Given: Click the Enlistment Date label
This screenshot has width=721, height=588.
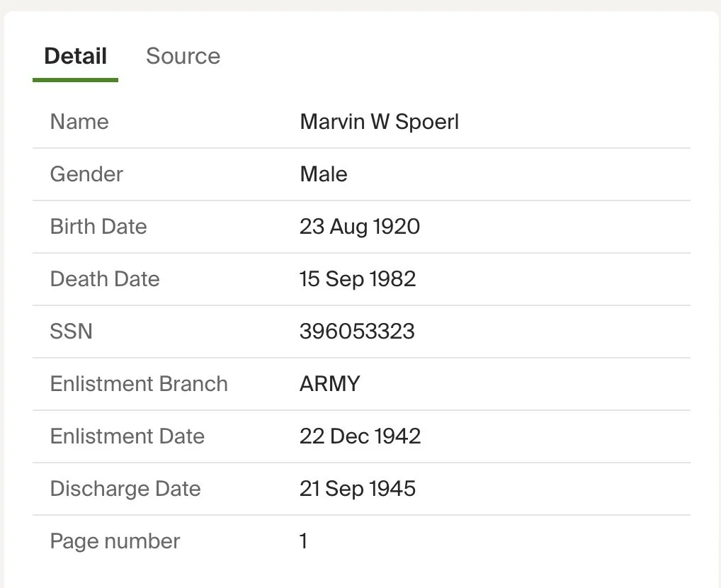Looking at the screenshot, I should click(127, 436).
